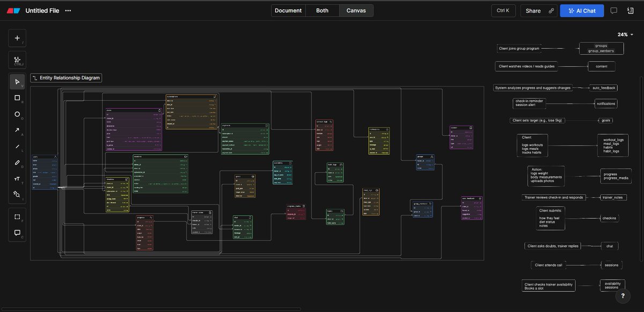This screenshot has width=644, height=312.
Task: Select the users entity table
Action: pos(44,172)
